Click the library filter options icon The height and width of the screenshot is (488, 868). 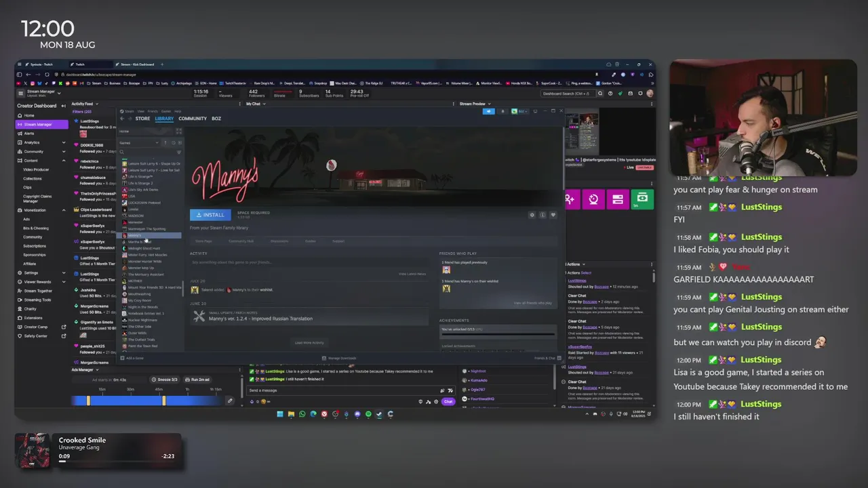179,152
